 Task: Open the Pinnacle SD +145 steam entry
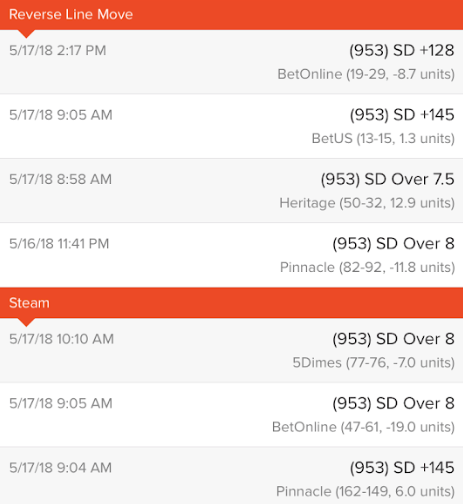coord(231,476)
